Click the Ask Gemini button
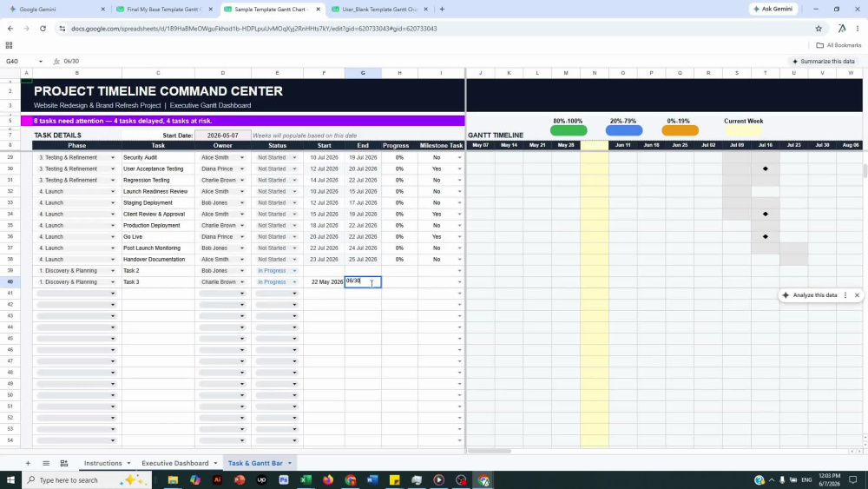This screenshot has width=868, height=489. click(773, 9)
